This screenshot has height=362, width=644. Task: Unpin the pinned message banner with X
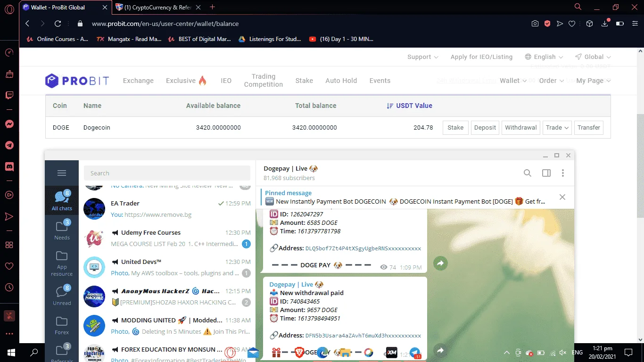562,197
